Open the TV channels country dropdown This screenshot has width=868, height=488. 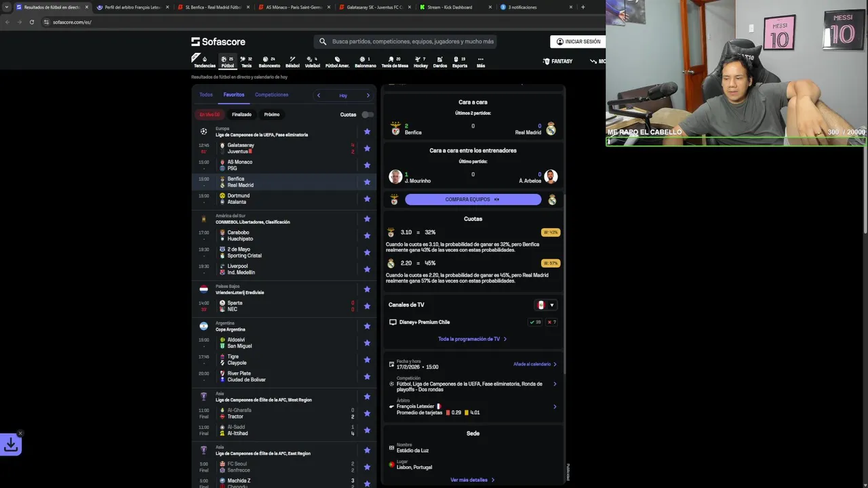547,305
